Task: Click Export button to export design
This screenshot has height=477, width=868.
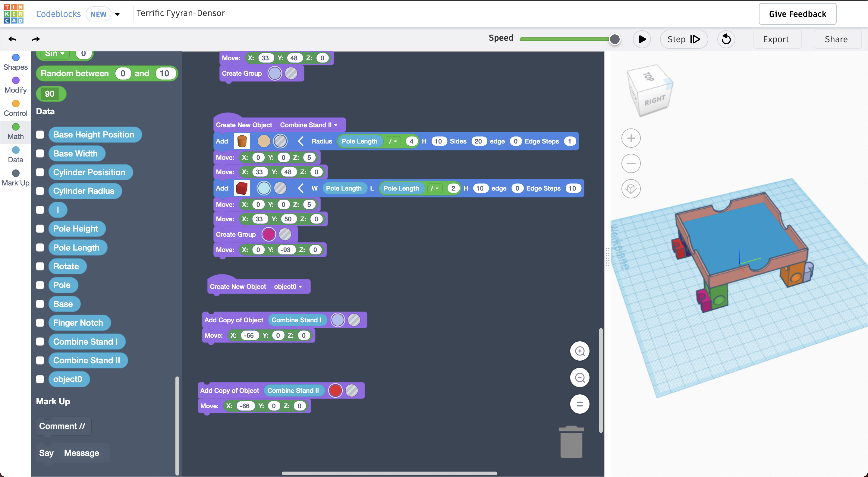Action: click(x=776, y=39)
